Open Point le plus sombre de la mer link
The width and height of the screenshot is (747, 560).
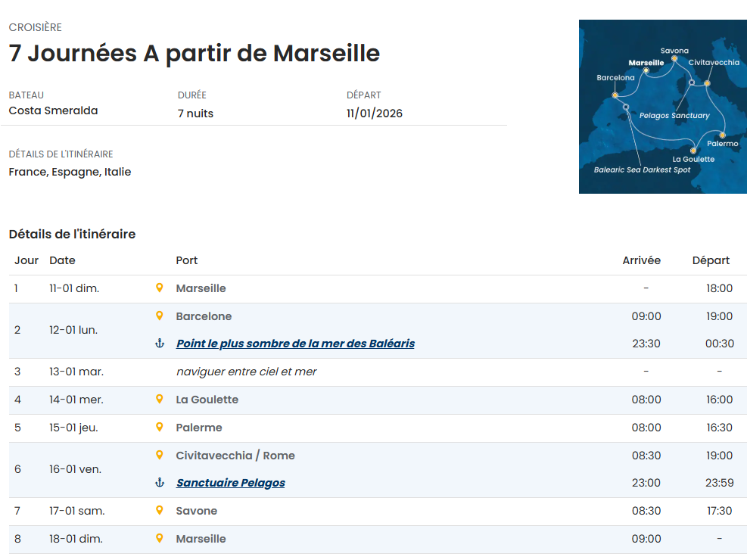(295, 344)
